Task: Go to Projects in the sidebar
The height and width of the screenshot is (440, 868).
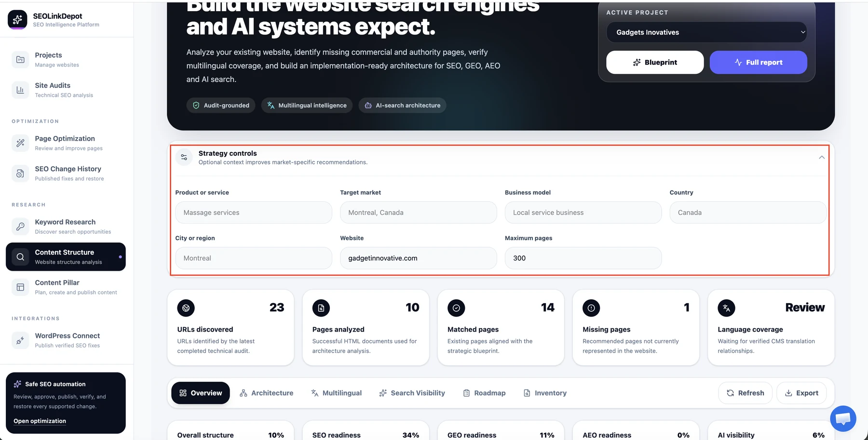Action: pos(67,59)
